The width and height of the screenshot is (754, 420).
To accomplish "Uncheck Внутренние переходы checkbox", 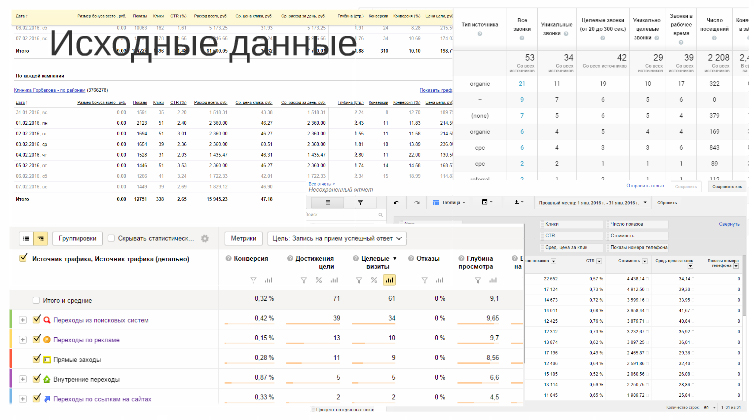I will 37,379.
